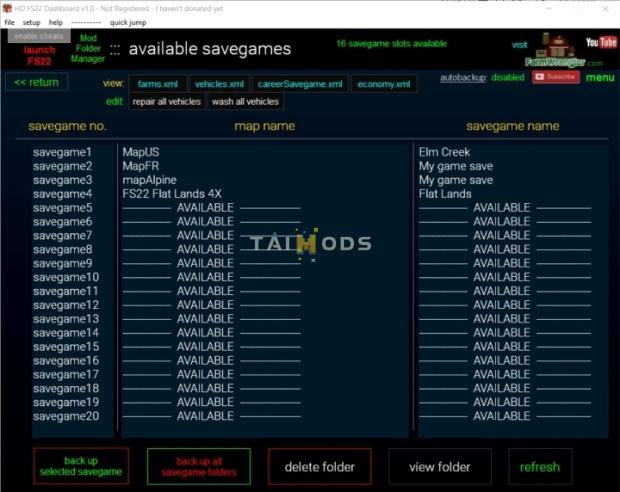Image resolution: width=620 pixels, height=492 pixels.
Task: Select savegame8 slot
Action: click(62, 249)
